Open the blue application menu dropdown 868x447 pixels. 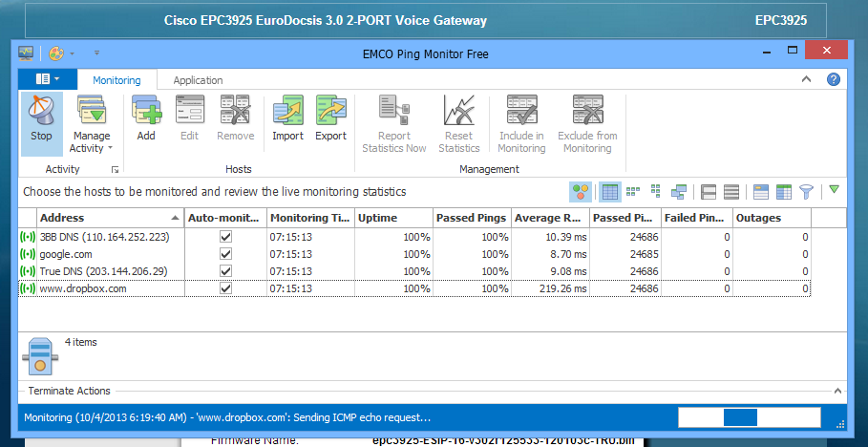coord(47,80)
